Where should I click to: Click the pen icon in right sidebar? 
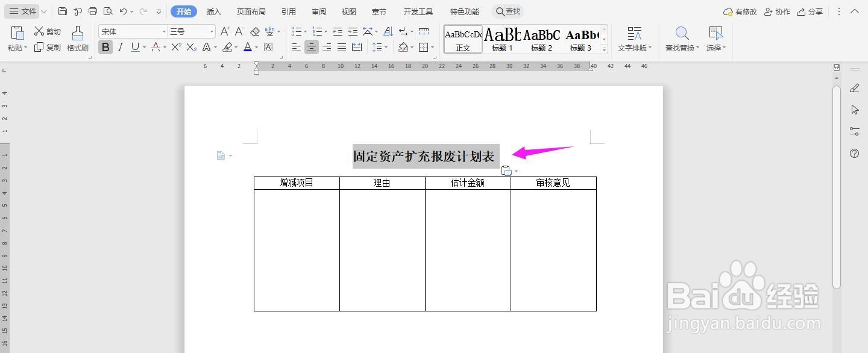pyautogui.click(x=854, y=89)
